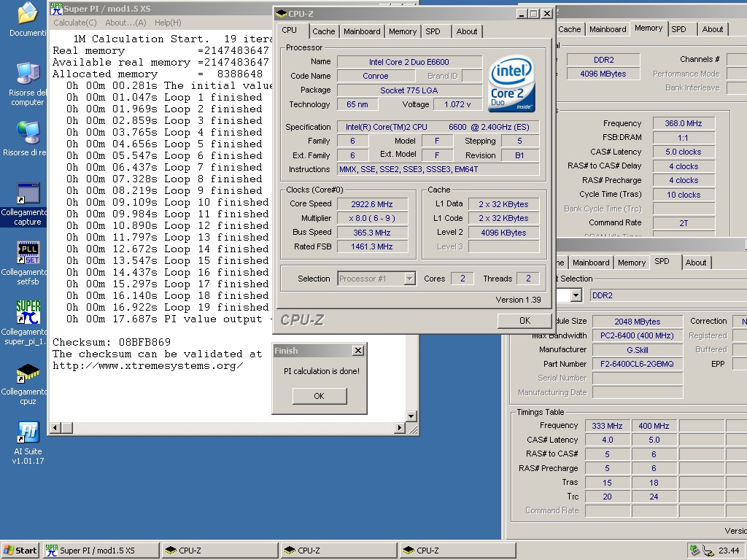Switch to the Cache tab in front CPU-Z

pos(323,31)
